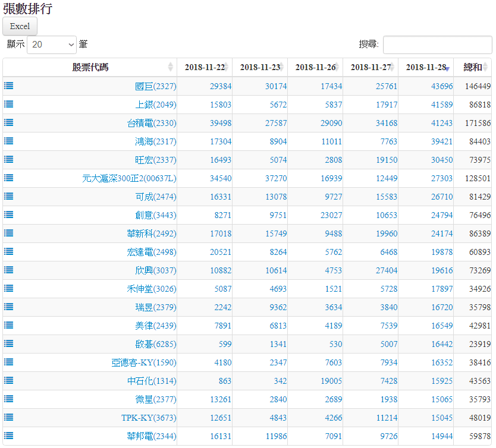Click the list icon beside 微星(2377)
This screenshot has height=448, width=496.
[9, 399]
